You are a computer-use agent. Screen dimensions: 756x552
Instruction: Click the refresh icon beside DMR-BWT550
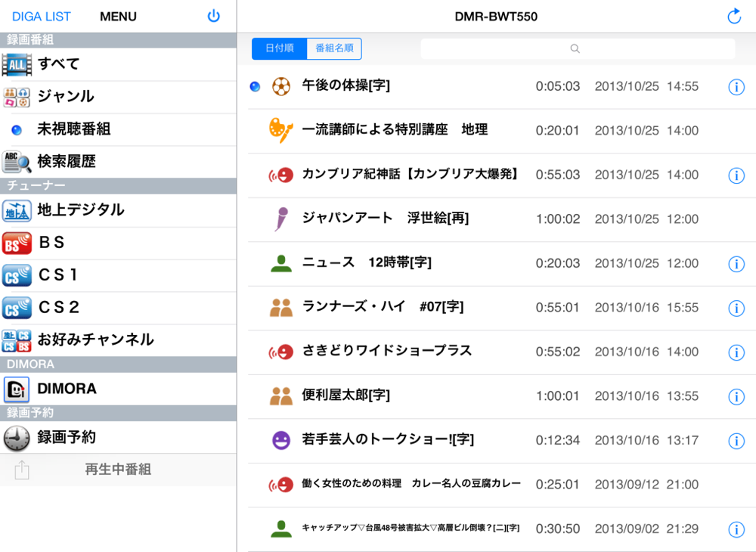tap(734, 16)
